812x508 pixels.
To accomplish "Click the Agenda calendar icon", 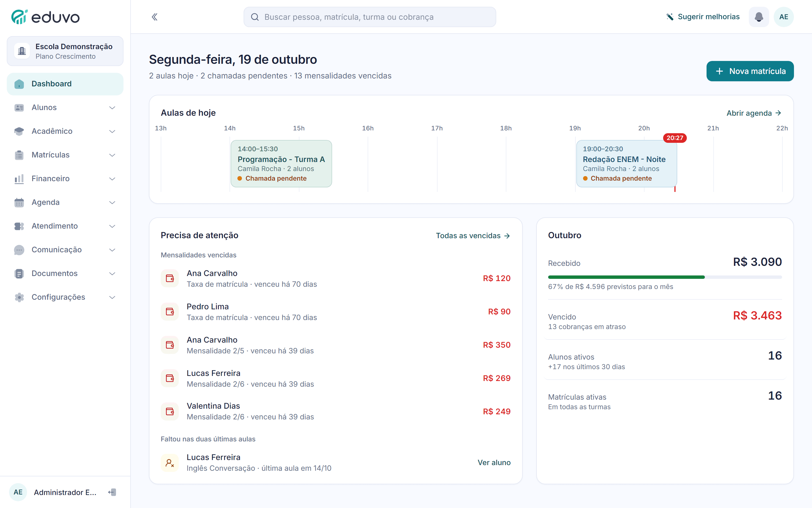I will [19, 202].
